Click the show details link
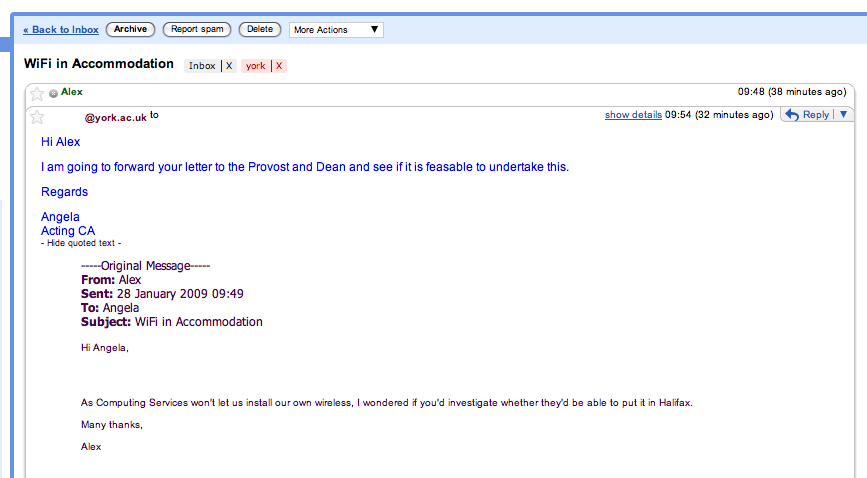 633,115
